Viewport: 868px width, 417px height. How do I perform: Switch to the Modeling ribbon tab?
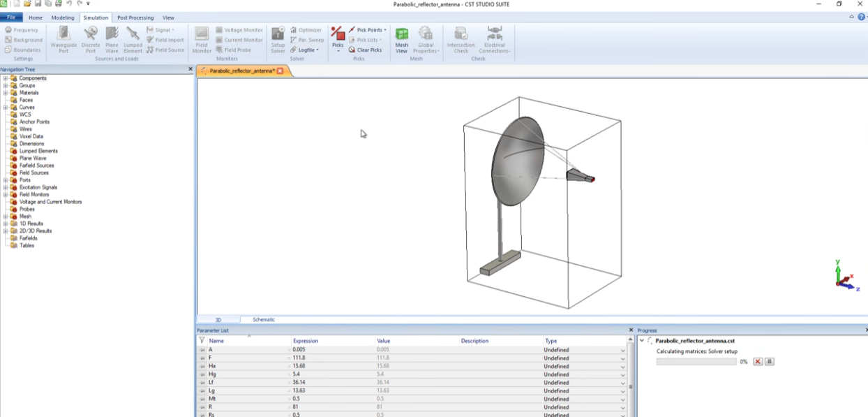pyautogui.click(x=63, y=17)
